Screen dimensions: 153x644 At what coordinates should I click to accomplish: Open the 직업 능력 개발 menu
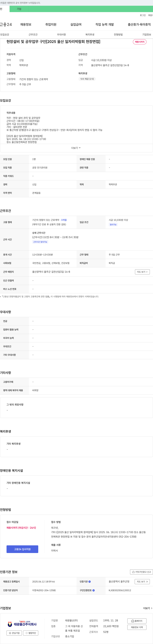click(x=105, y=24)
